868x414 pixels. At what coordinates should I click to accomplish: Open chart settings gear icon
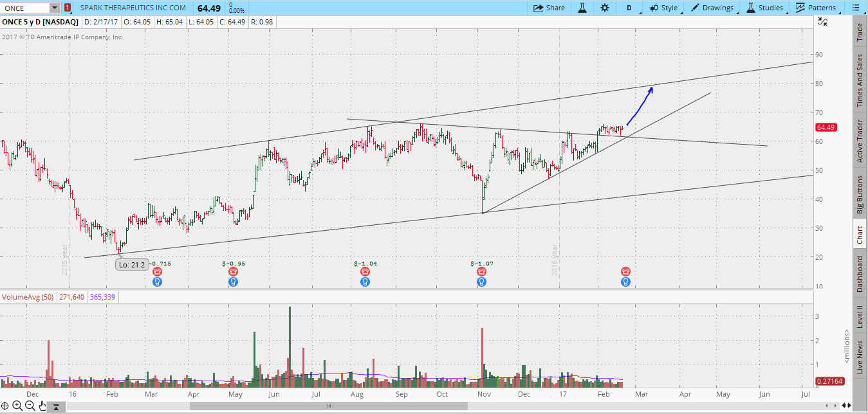(x=604, y=8)
